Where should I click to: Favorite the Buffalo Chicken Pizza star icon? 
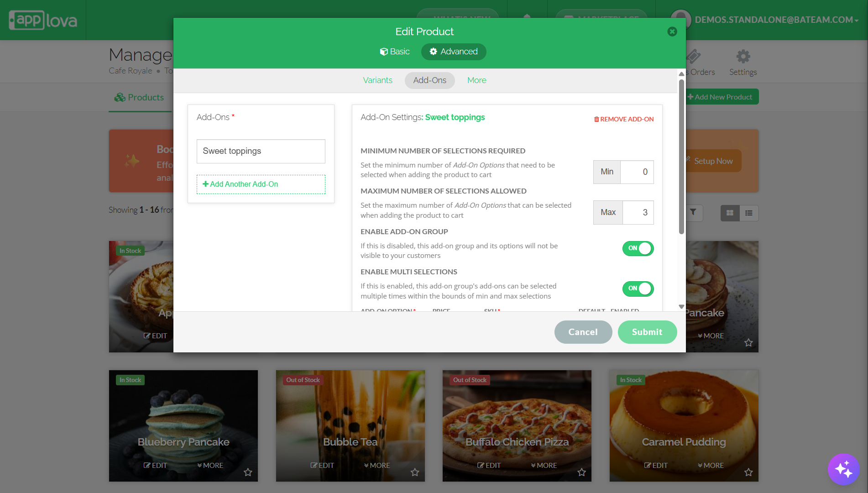pos(581,472)
